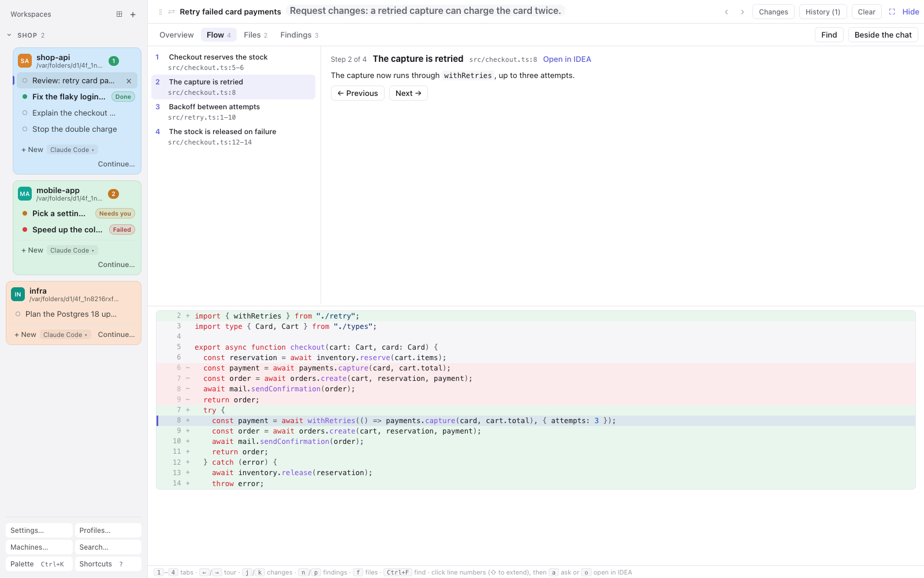Close the Review retry card payments session
The width and height of the screenshot is (924, 578).
(129, 81)
